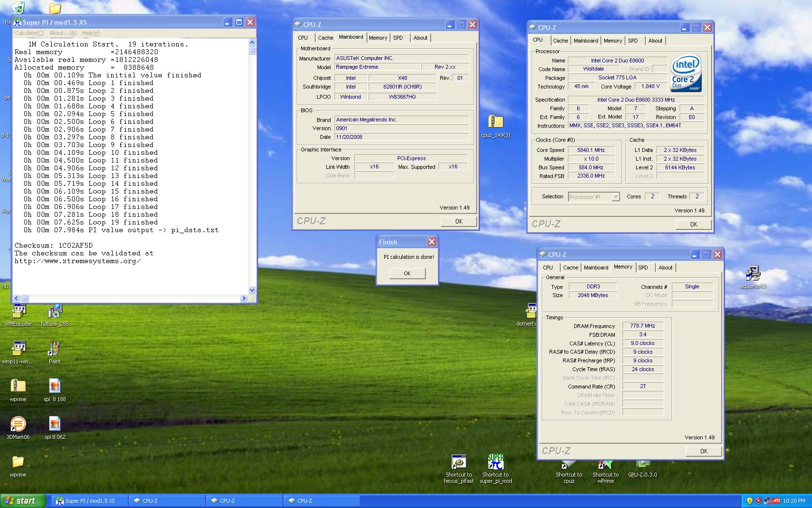Switch to Cache tab in Mainboard CPU-Z window
Image resolution: width=812 pixels, height=508 pixels.
[x=325, y=38]
